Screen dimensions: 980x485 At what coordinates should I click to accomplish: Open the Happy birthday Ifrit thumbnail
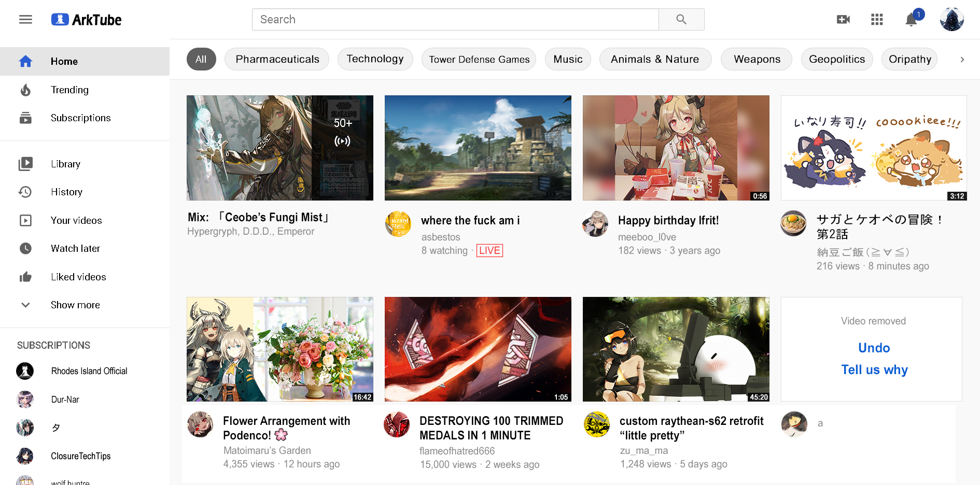676,148
